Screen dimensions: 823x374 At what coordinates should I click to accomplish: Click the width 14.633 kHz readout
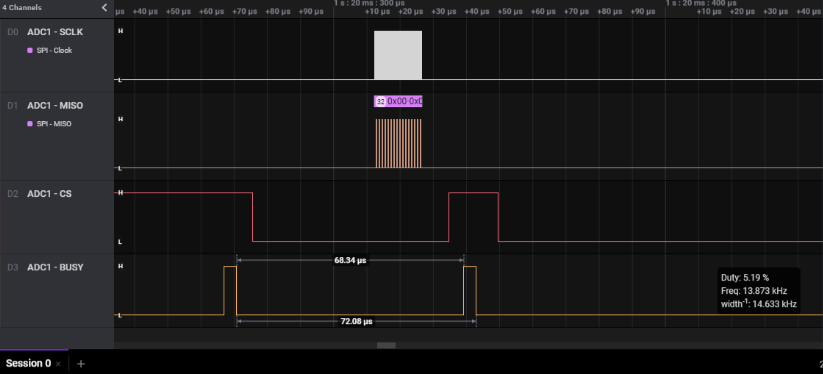pos(759,303)
